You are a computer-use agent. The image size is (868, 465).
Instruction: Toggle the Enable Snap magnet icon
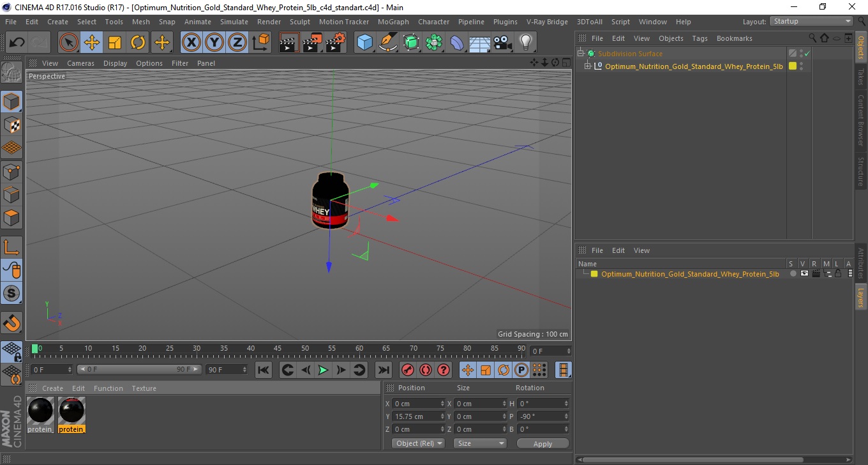[11, 323]
